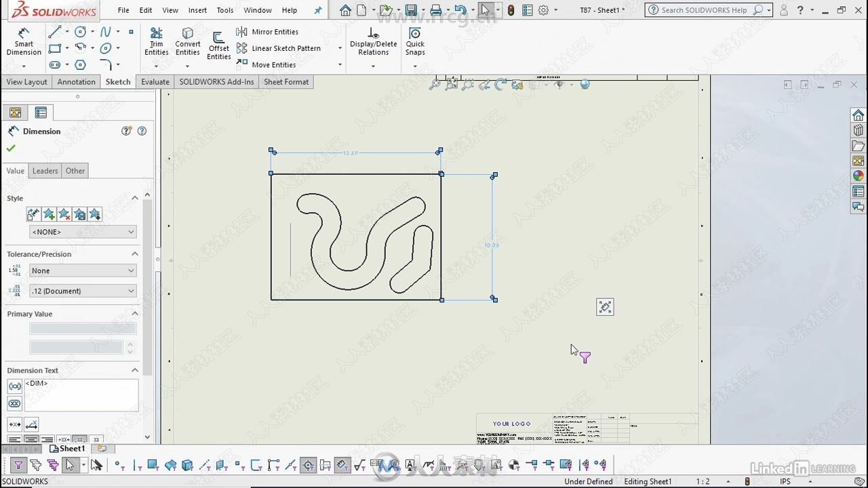This screenshot has height=488, width=868.
Task: Click the Add Sheet icon
Action: (102, 449)
